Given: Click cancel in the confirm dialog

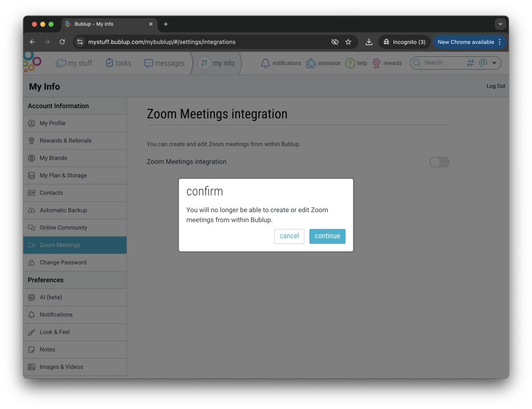Looking at the screenshot, I should (x=289, y=236).
